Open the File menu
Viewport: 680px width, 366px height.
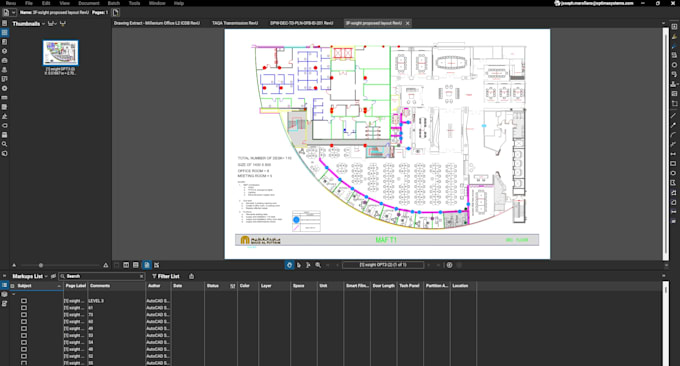coord(29,3)
